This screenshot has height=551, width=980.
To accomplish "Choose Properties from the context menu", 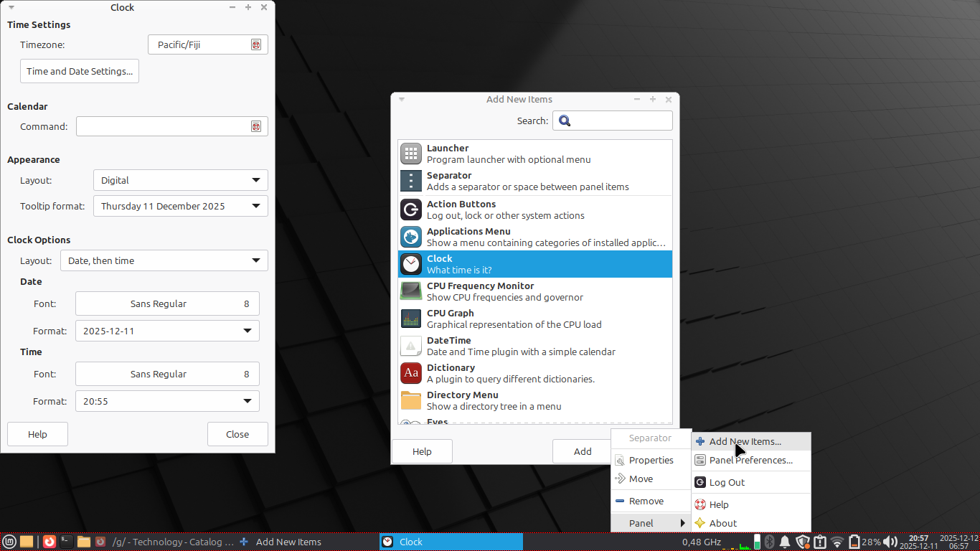I will coord(651,460).
